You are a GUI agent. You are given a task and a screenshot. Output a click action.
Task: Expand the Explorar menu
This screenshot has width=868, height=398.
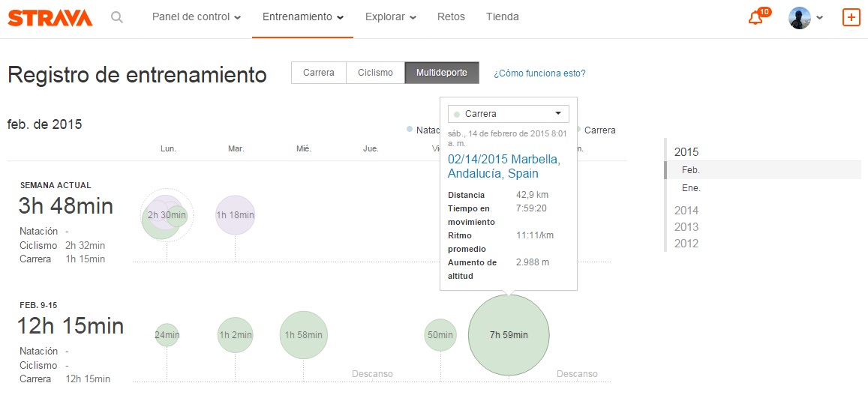point(391,17)
